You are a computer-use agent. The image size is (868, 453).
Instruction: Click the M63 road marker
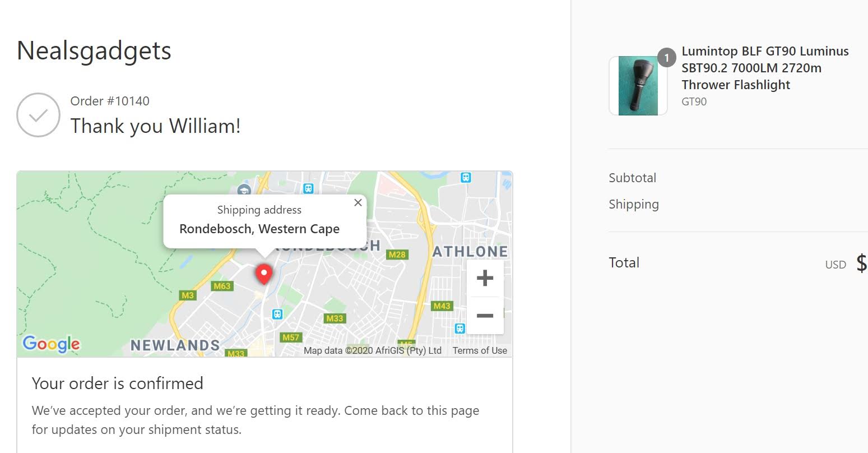[222, 286]
